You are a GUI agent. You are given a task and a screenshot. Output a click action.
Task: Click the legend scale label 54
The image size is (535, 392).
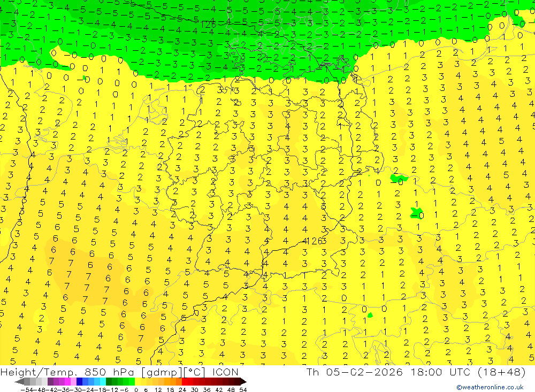pyautogui.click(x=243, y=390)
